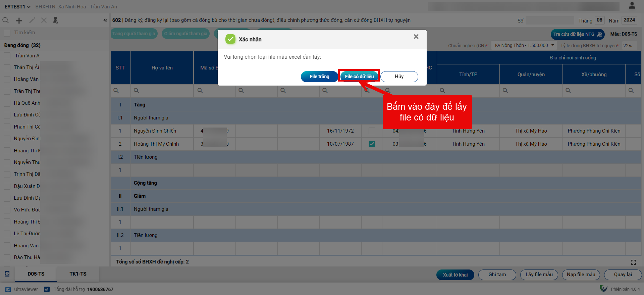Check the box next to Trần Văn A

tap(7, 56)
